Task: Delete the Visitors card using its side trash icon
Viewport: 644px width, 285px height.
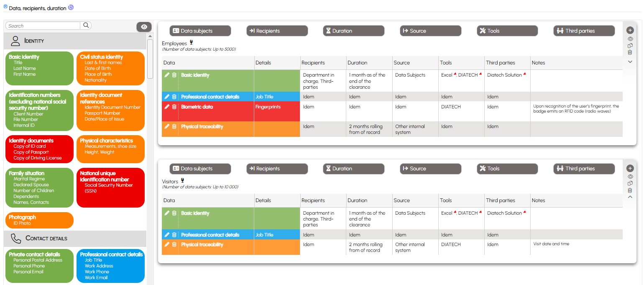Action: click(x=630, y=190)
